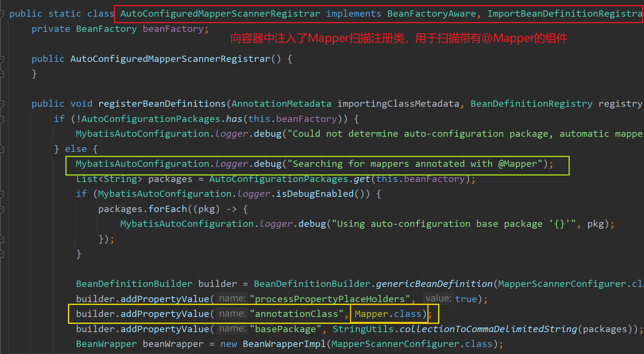Click the BeanWrapperImpl constructor call
The image size is (644, 354).
click(x=284, y=344)
